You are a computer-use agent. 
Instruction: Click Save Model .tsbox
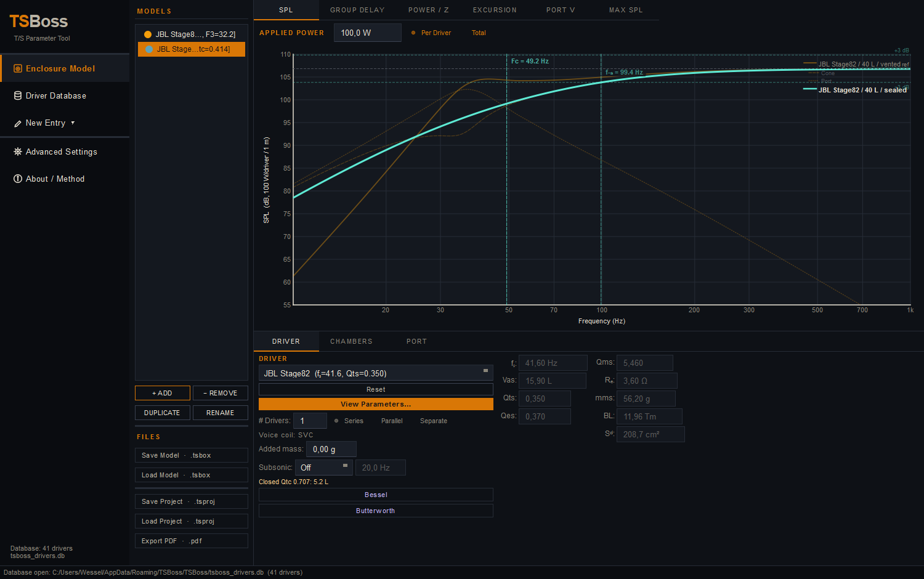point(192,455)
